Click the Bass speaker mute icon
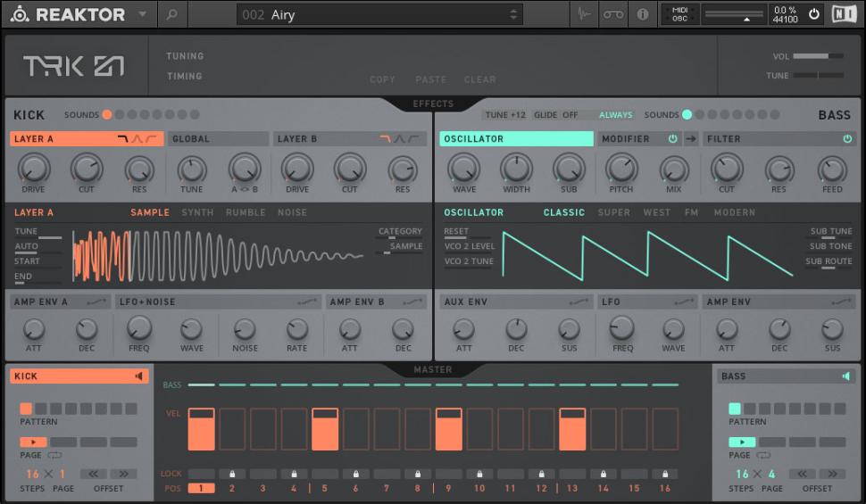The height and width of the screenshot is (504, 866). tap(846, 376)
